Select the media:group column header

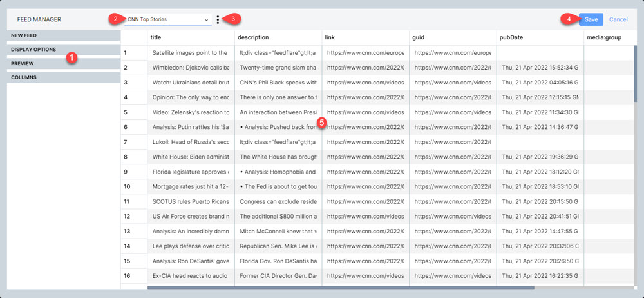pyautogui.click(x=609, y=37)
